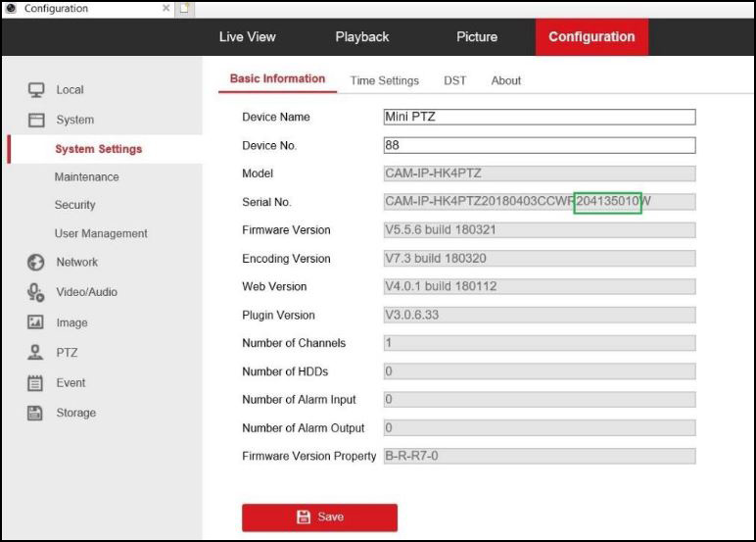Open the Time Settings tab
756x542 pixels.
tap(384, 80)
